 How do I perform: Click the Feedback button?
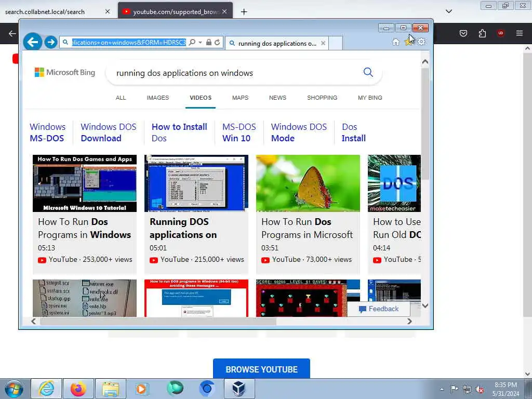pyautogui.click(x=379, y=309)
